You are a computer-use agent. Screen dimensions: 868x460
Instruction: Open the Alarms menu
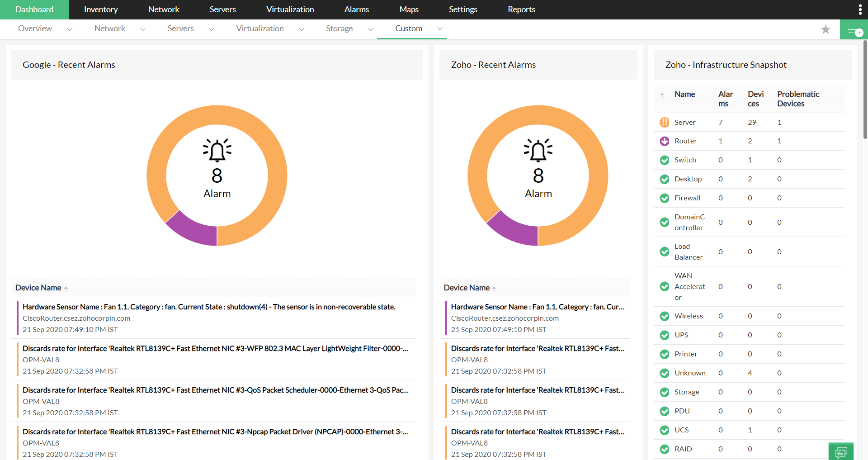[356, 9]
